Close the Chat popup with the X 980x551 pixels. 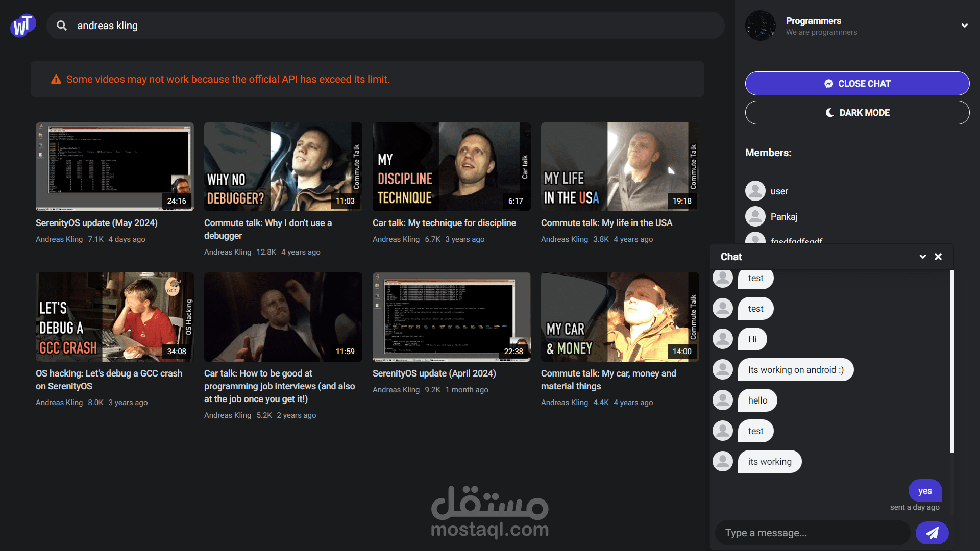(x=938, y=257)
